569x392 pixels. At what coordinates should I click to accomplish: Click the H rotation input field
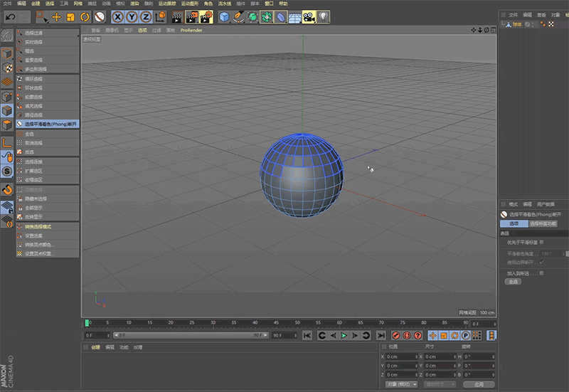point(479,357)
